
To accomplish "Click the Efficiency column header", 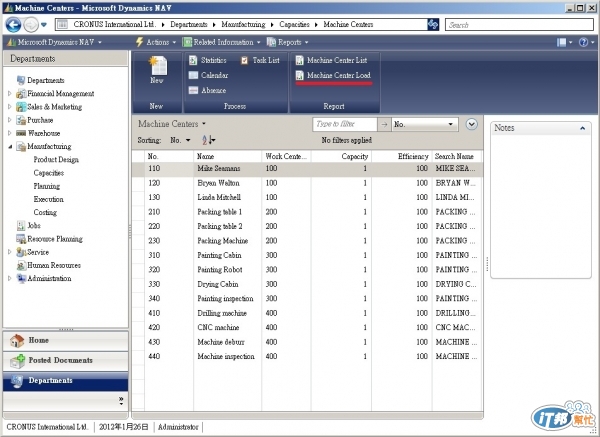I will pos(402,156).
